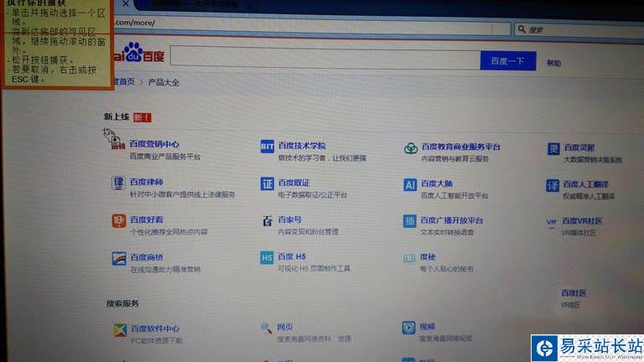Click the Baidu paw logo
Viewport: 644px width, 362px height.
[x=133, y=52]
